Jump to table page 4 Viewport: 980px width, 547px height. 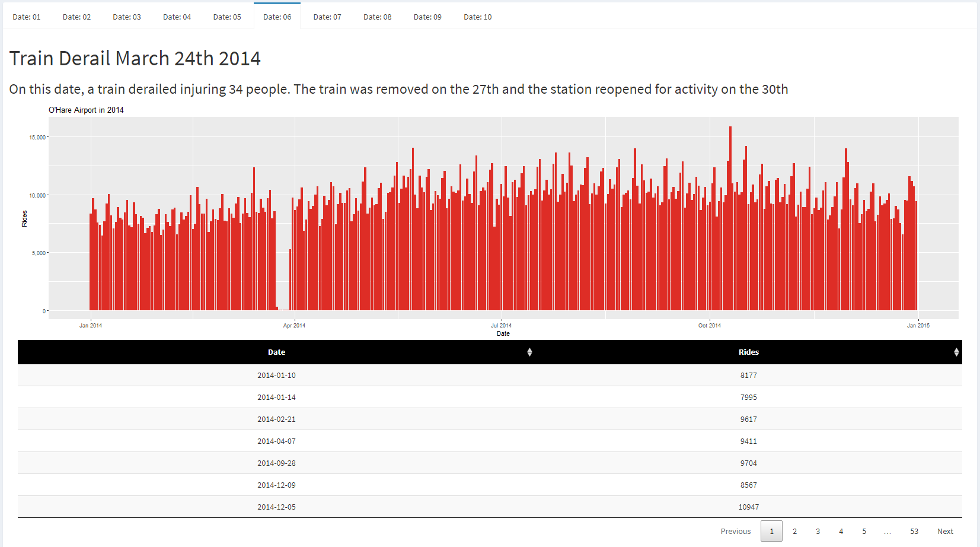click(x=841, y=531)
